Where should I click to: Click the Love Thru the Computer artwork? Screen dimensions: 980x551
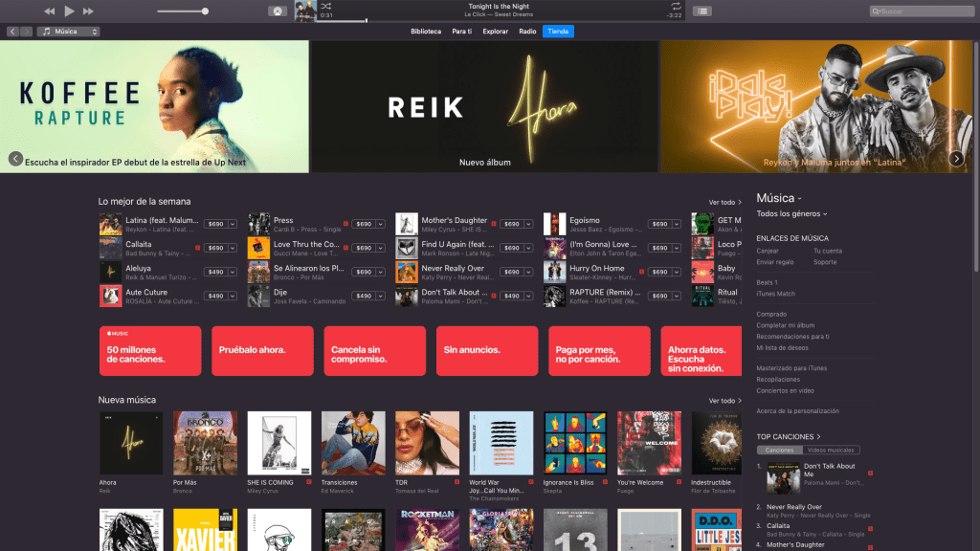(x=258, y=248)
